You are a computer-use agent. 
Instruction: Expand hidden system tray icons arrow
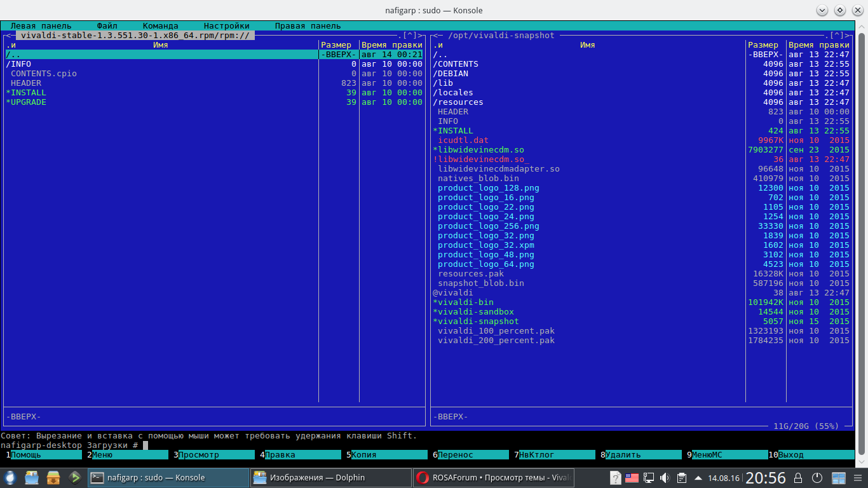point(698,478)
